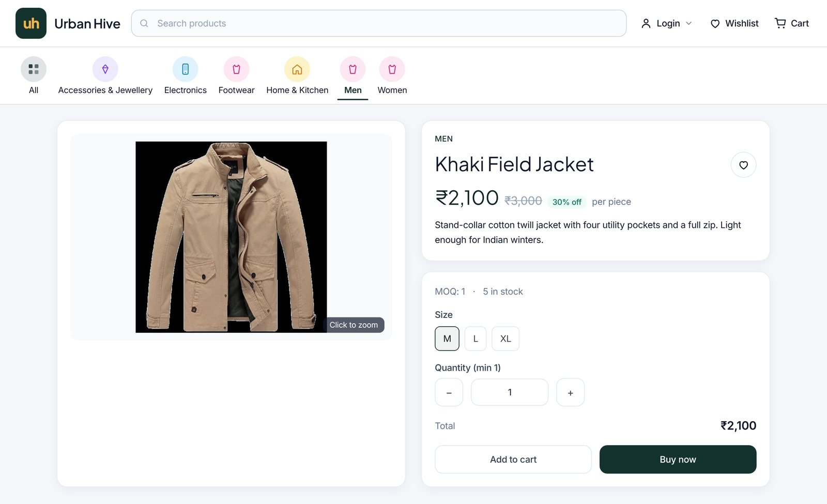Click the MEN category breadcrumb label
The image size is (827, 504).
coord(443,139)
